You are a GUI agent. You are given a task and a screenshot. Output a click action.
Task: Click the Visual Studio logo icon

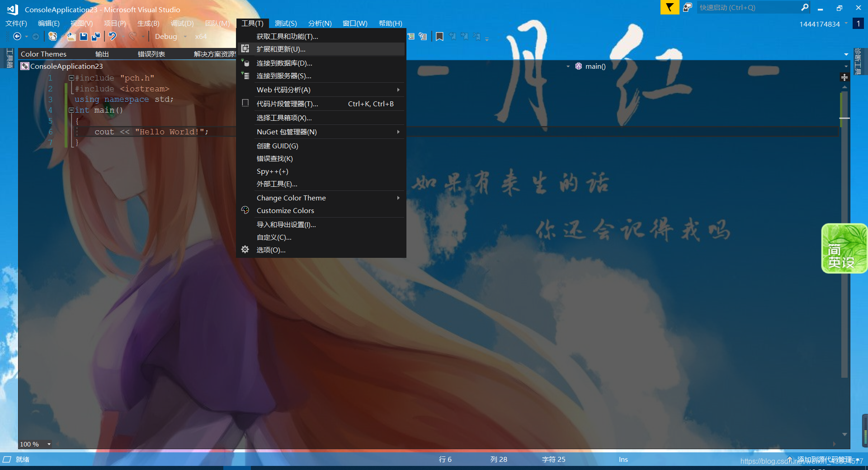tap(12, 9)
